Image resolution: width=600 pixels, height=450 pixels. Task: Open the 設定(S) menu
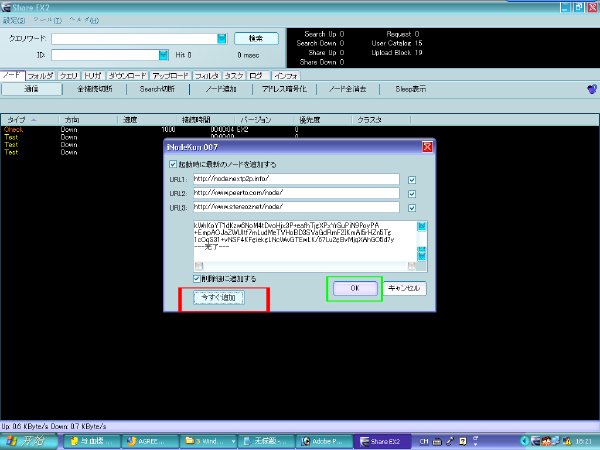click(14, 20)
